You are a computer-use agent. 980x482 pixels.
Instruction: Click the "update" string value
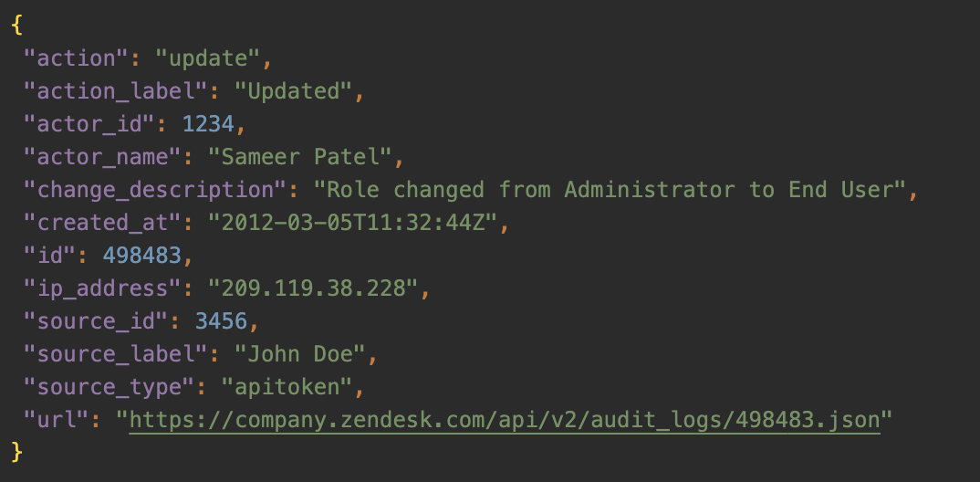tap(207, 58)
